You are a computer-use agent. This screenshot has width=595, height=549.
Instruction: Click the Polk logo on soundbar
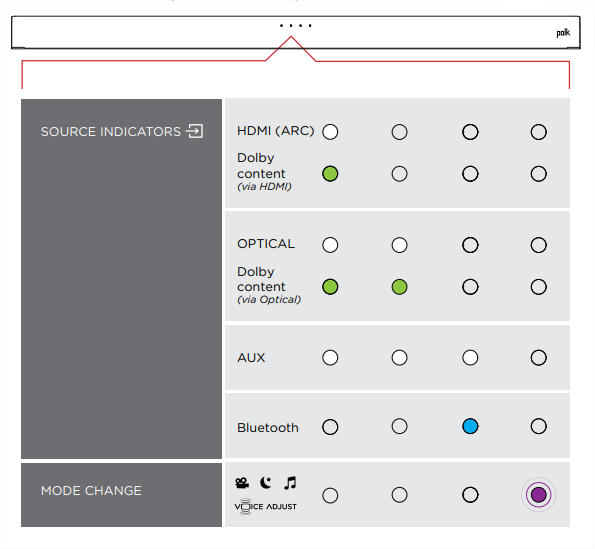[563, 33]
